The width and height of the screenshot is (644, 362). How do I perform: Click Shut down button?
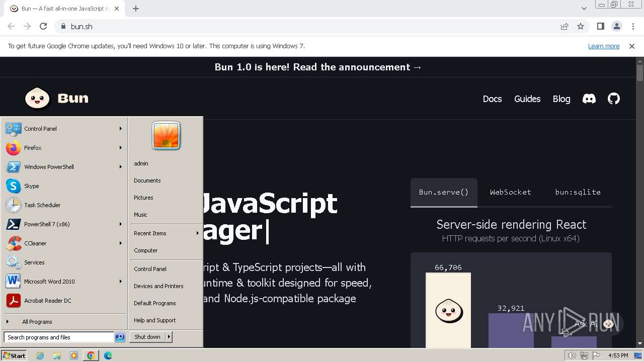click(x=147, y=337)
